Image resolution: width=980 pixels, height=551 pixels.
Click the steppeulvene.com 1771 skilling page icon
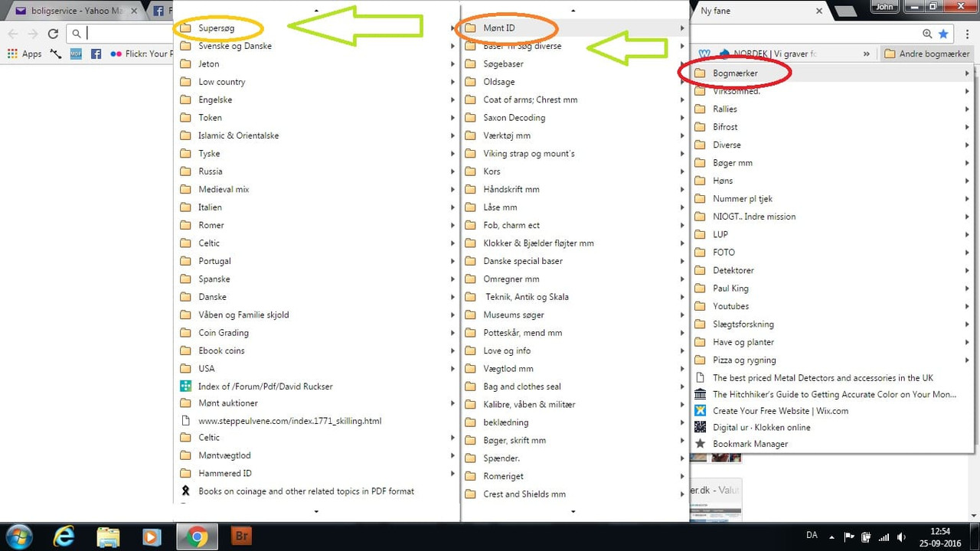click(185, 421)
